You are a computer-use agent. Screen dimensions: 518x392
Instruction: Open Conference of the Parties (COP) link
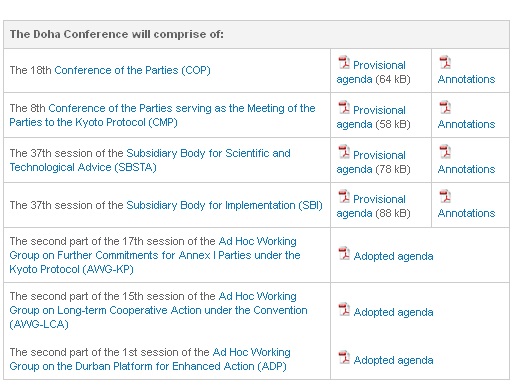point(132,70)
